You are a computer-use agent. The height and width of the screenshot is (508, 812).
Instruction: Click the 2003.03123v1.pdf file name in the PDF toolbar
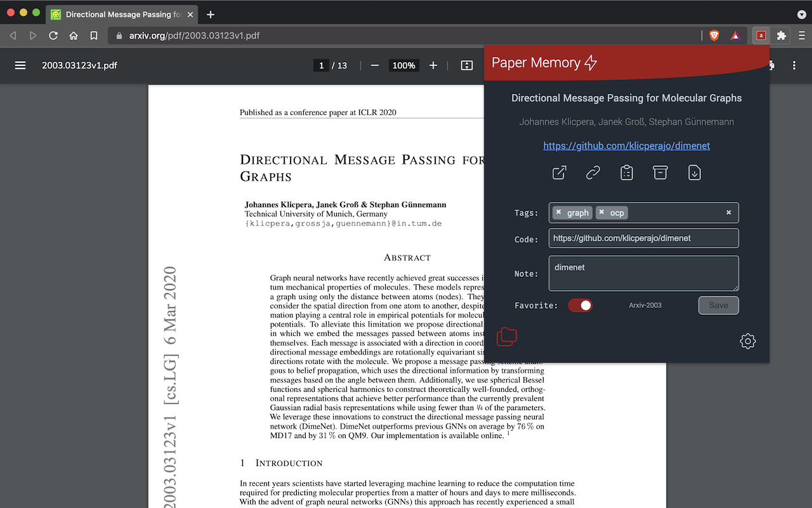[x=79, y=65]
